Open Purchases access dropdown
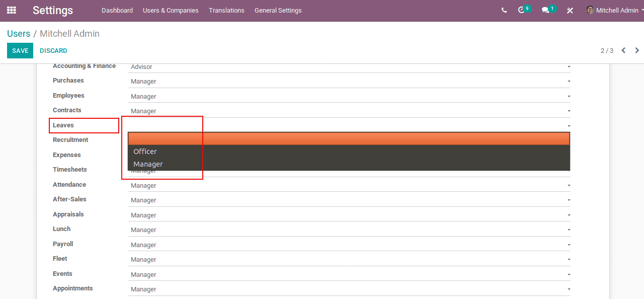 349,81
